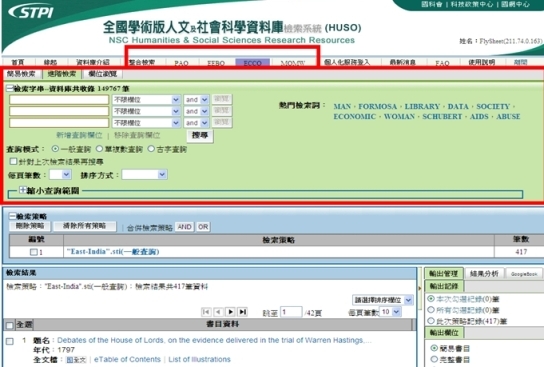Select 所有勾選記錄(0)筆 radio button

click(x=431, y=309)
